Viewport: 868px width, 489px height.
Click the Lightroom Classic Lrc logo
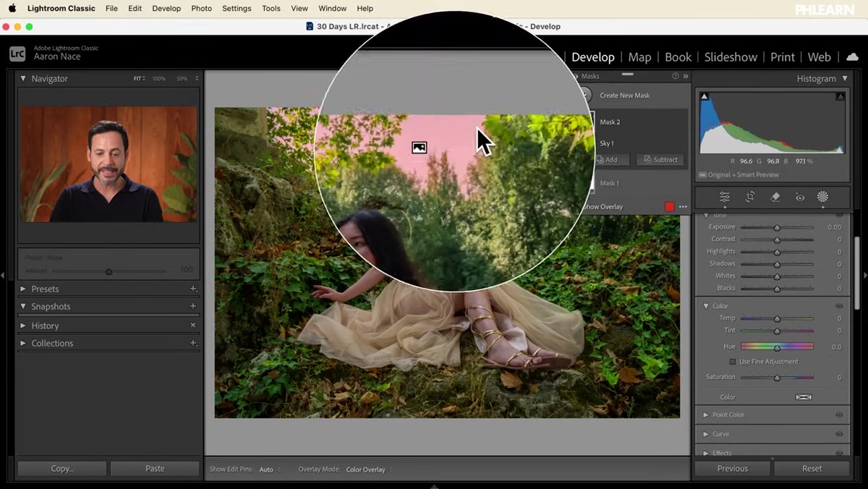(x=17, y=54)
